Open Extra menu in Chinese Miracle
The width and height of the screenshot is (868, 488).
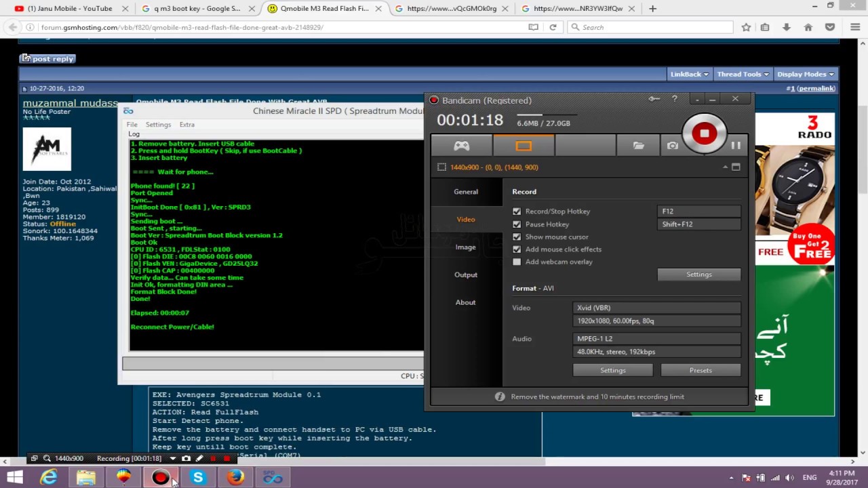[x=187, y=125]
